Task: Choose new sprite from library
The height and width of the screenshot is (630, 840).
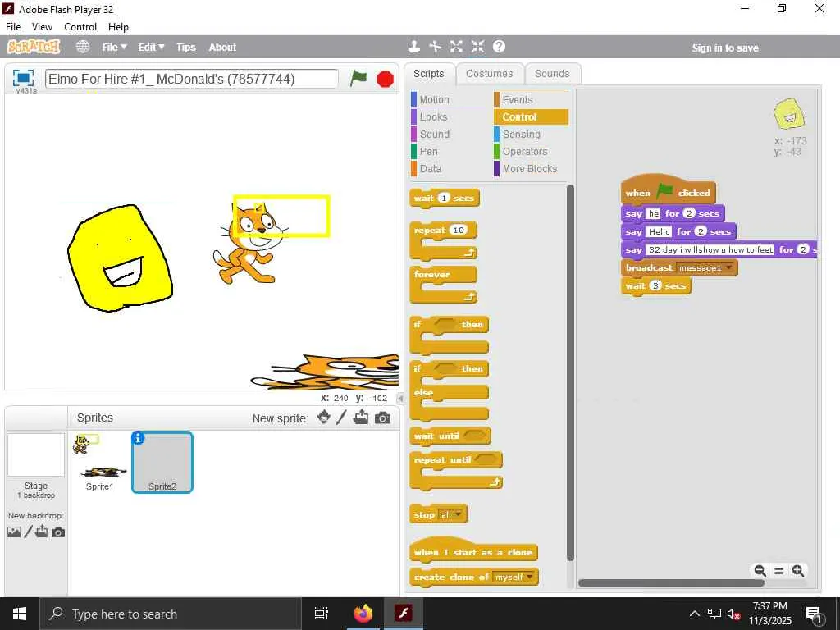Action: click(323, 418)
